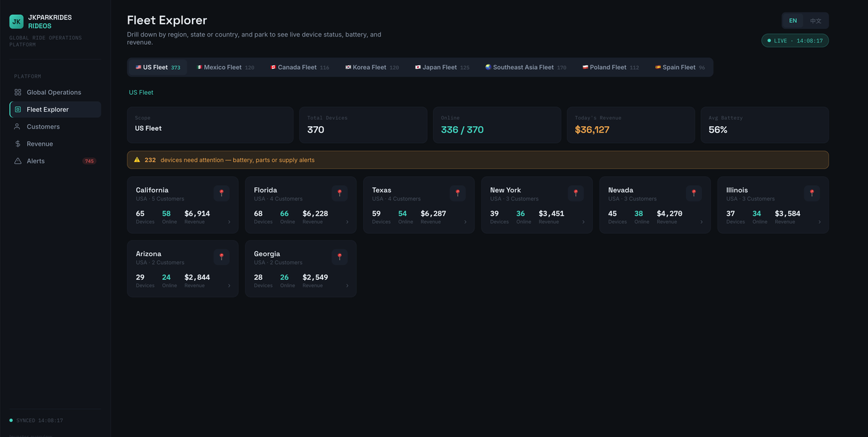Click the Customers person icon
The width and height of the screenshot is (868, 437).
tap(18, 127)
